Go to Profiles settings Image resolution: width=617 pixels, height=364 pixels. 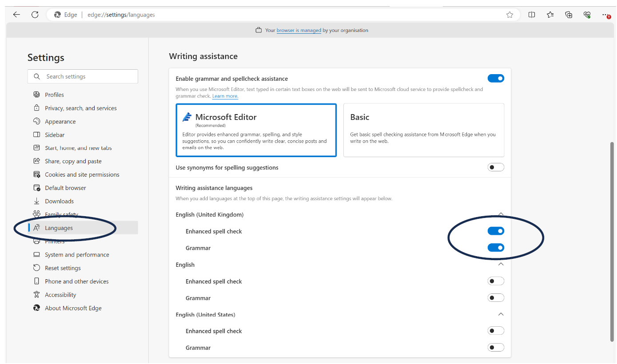55,95
